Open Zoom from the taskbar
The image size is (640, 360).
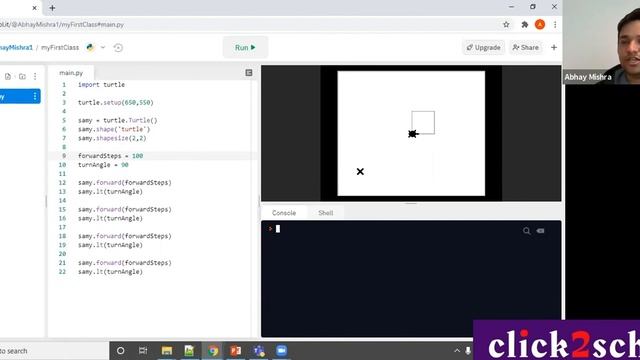pos(282,351)
